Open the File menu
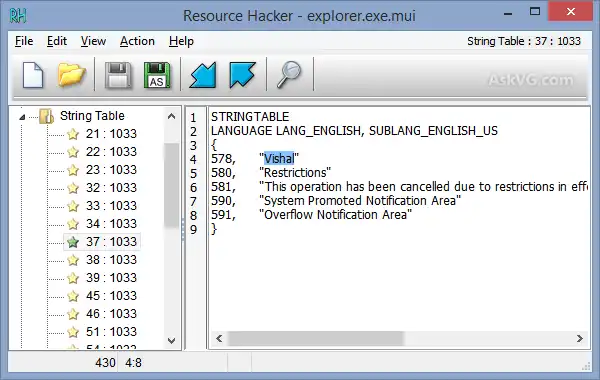The width and height of the screenshot is (600, 380). [x=24, y=41]
